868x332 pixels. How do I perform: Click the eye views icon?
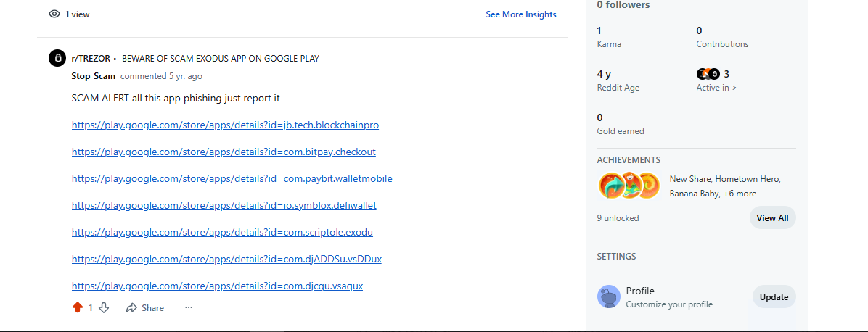coord(54,14)
